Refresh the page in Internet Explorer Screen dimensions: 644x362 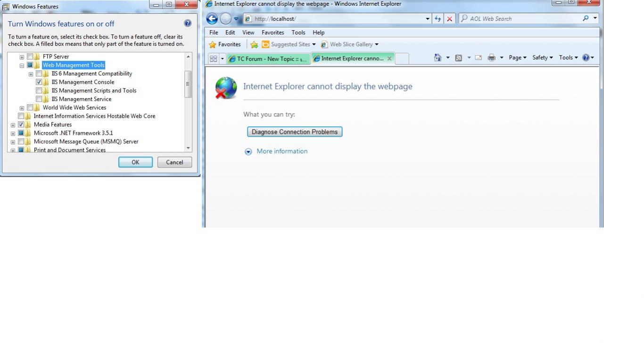438,18
